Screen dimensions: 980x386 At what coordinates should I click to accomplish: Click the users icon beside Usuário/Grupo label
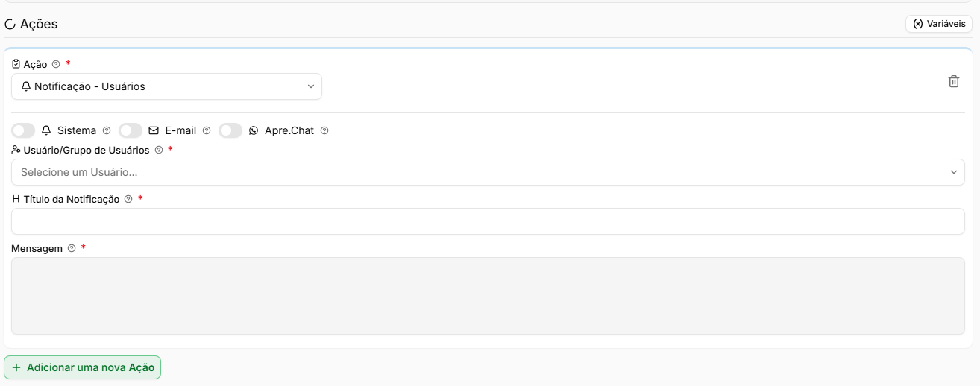click(x=16, y=150)
